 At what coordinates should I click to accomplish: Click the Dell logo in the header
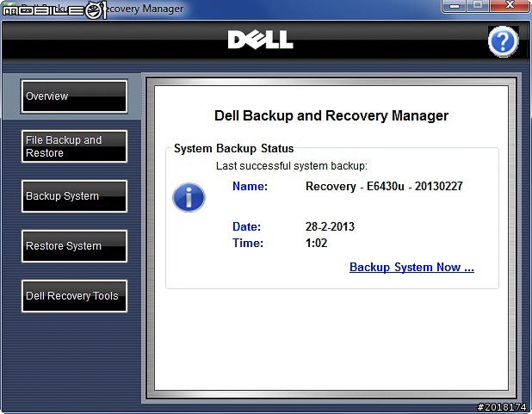[260, 40]
